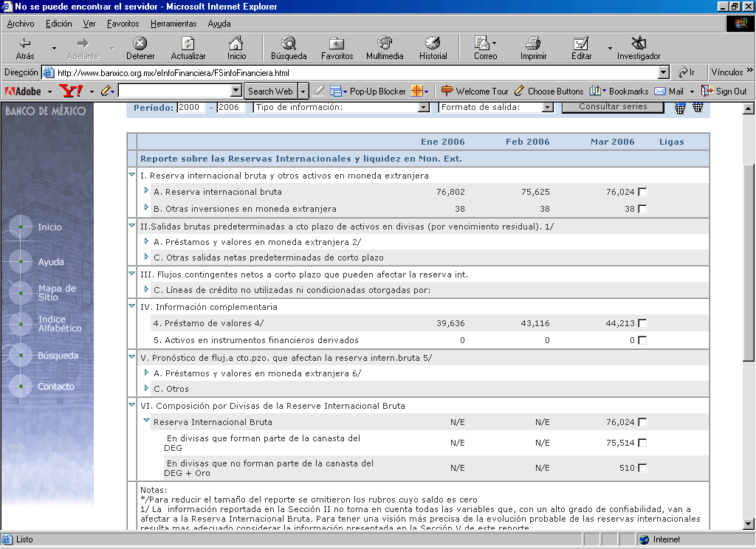Check the Reserva internacional bruta row checkbox
The height and width of the screenshot is (549, 756).
[642, 193]
